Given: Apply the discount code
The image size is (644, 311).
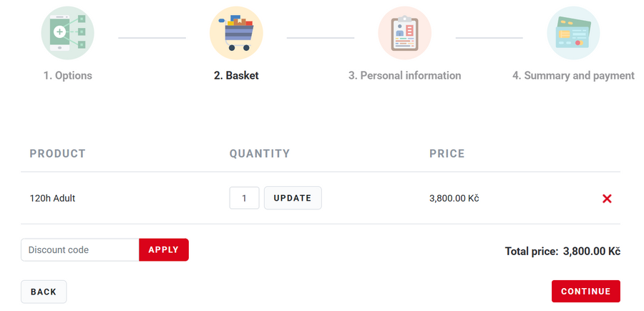Looking at the screenshot, I should (164, 250).
